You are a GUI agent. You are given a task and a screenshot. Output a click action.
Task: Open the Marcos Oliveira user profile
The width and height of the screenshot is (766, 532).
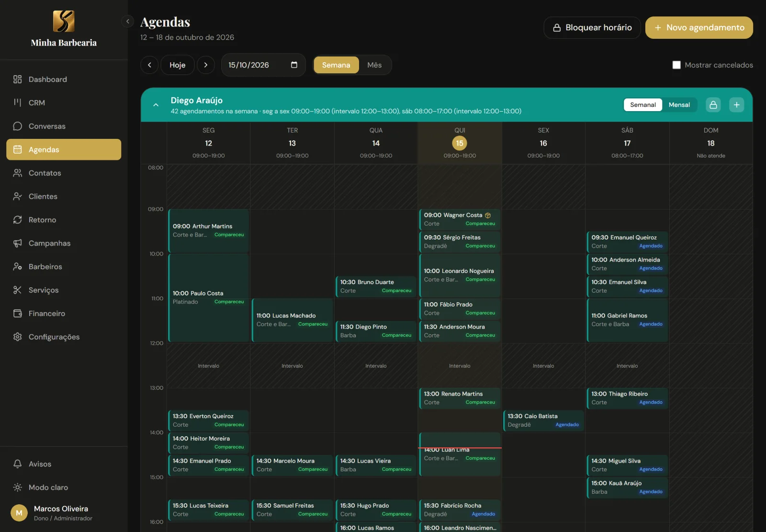(64, 513)
